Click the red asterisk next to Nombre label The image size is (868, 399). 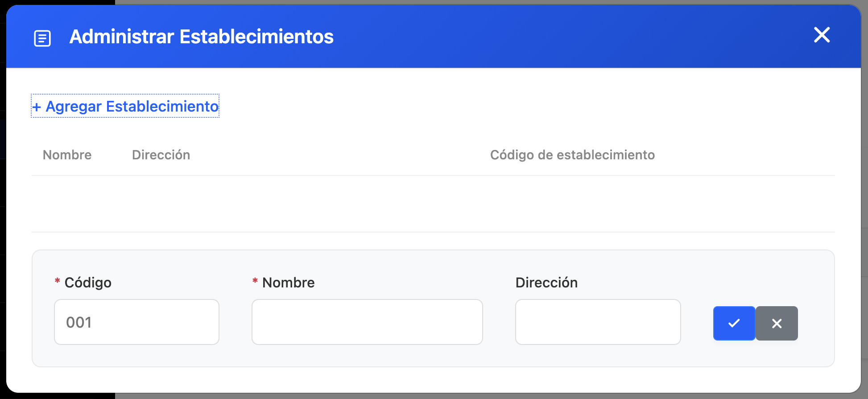click(255, 281)
